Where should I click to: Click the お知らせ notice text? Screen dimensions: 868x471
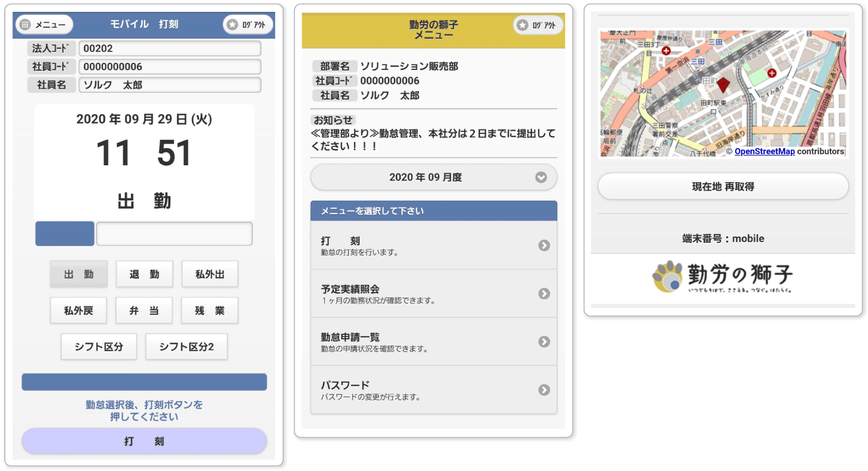(x=433, y=140)
